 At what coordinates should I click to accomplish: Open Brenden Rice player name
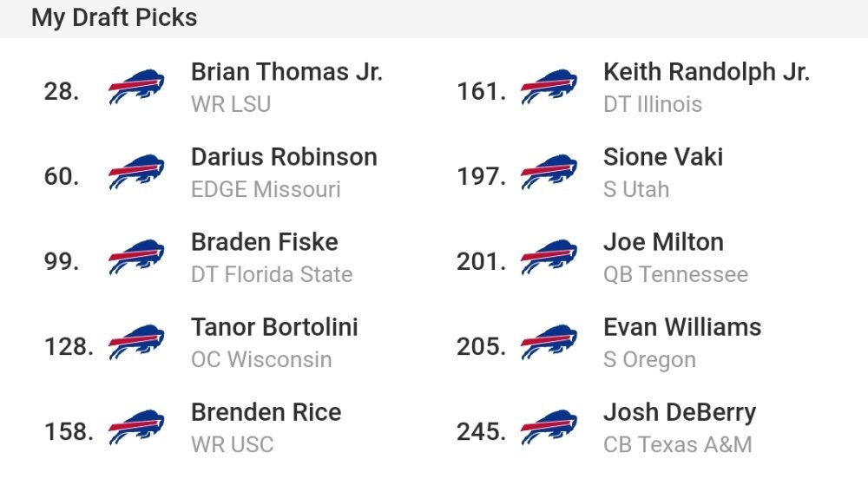[266, 413]
